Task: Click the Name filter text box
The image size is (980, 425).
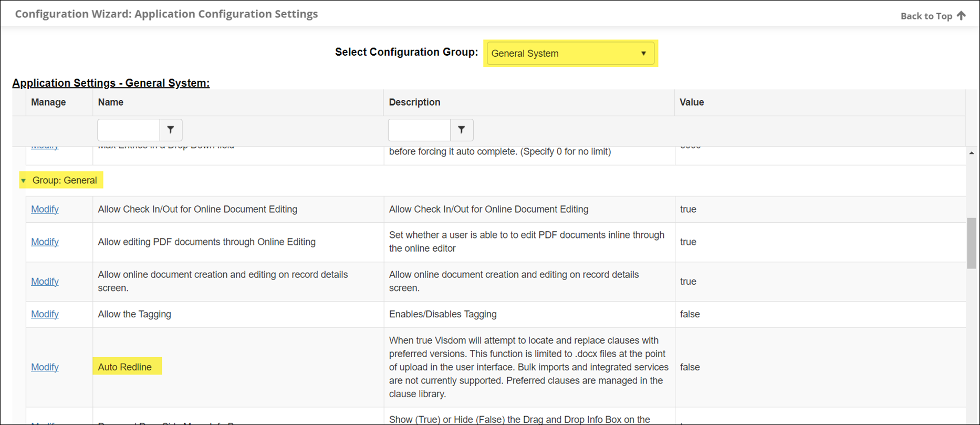Action: pos(129,130)
